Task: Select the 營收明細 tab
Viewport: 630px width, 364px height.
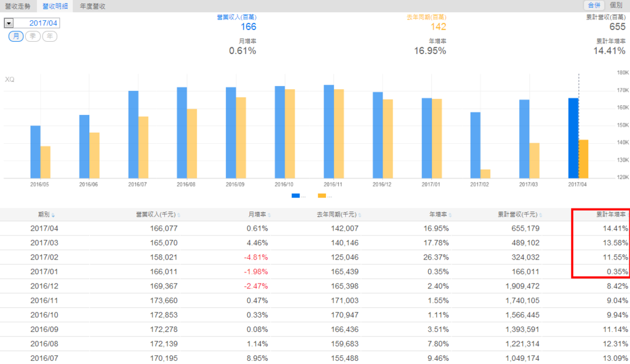Action: [55, 6]
